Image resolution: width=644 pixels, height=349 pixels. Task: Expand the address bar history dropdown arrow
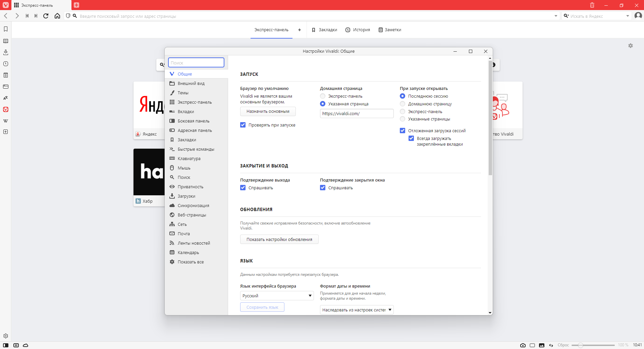(x=556, y=16)
